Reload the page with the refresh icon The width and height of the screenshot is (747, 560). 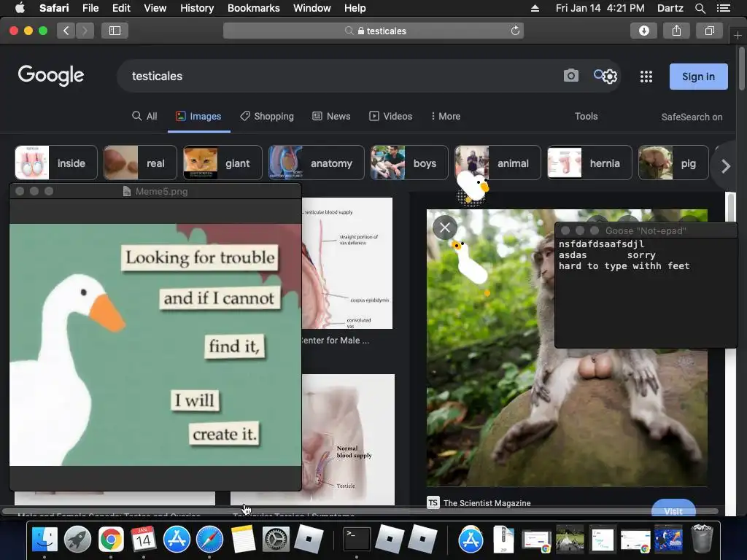(x=515, y=31)
